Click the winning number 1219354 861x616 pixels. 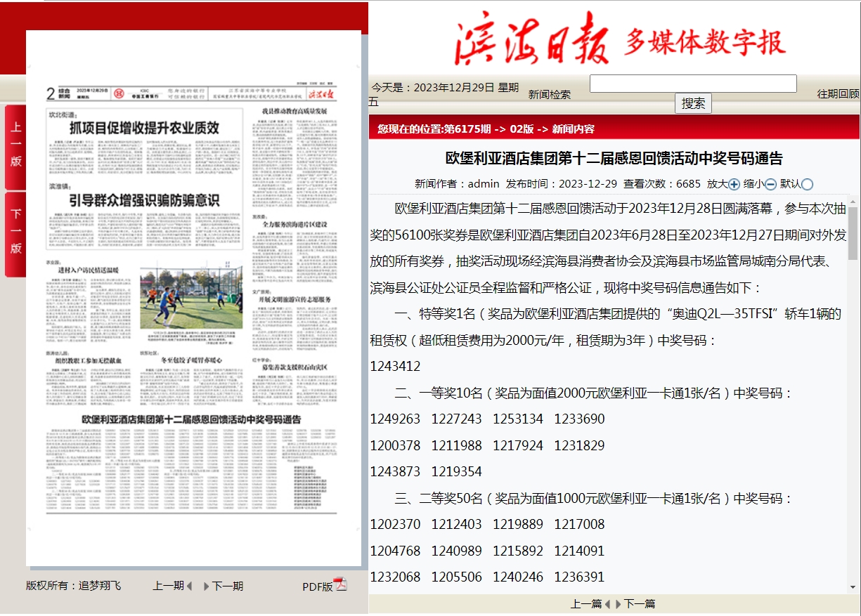tap(457, 472)
